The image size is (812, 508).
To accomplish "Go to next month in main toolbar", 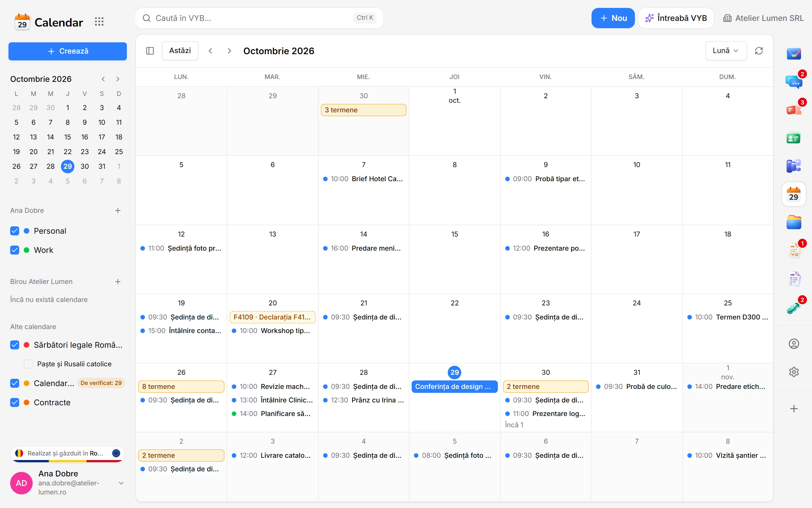I will 230,51.
